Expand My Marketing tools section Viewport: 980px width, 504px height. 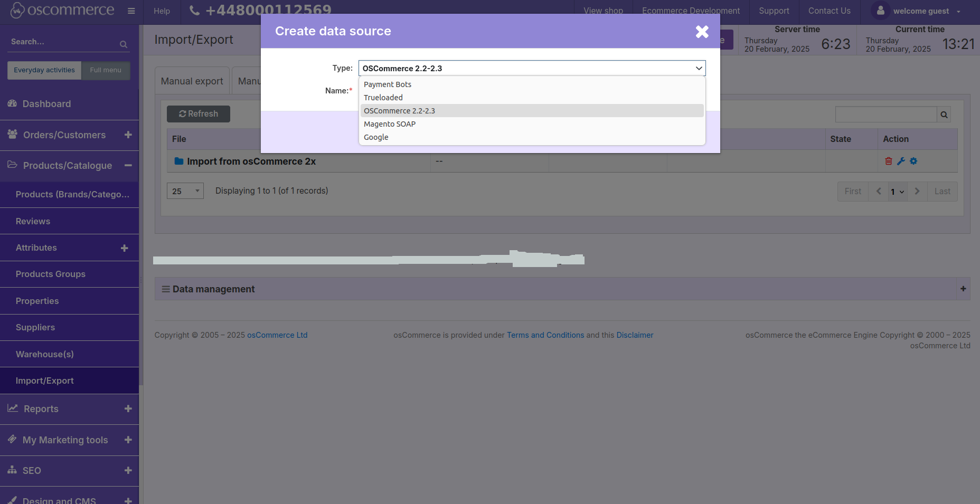[128, 440]
